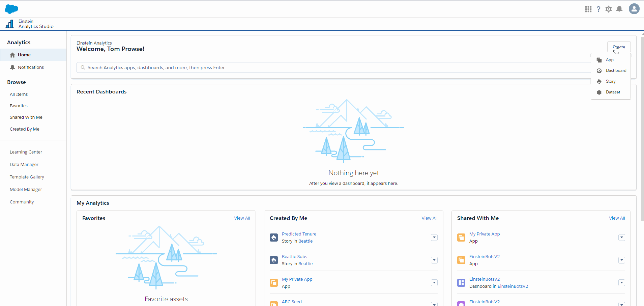
Task: Click the Analytics Studio bar chart icon
Action: [x=10, y=24]
